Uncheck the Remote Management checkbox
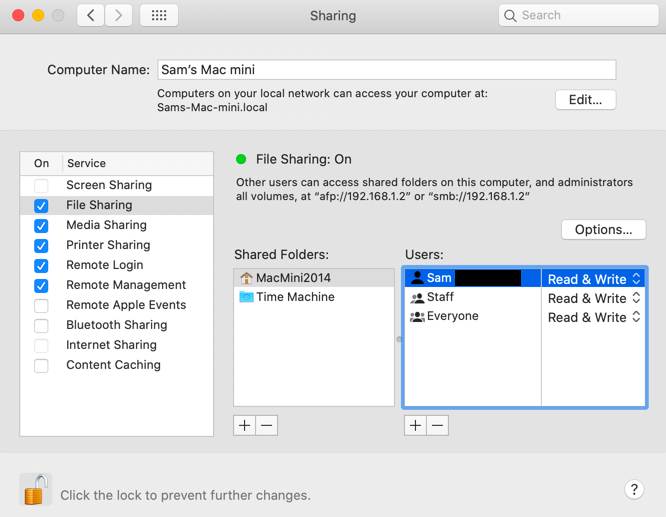This screenshot has width=666, height=517. pos(41,285)
